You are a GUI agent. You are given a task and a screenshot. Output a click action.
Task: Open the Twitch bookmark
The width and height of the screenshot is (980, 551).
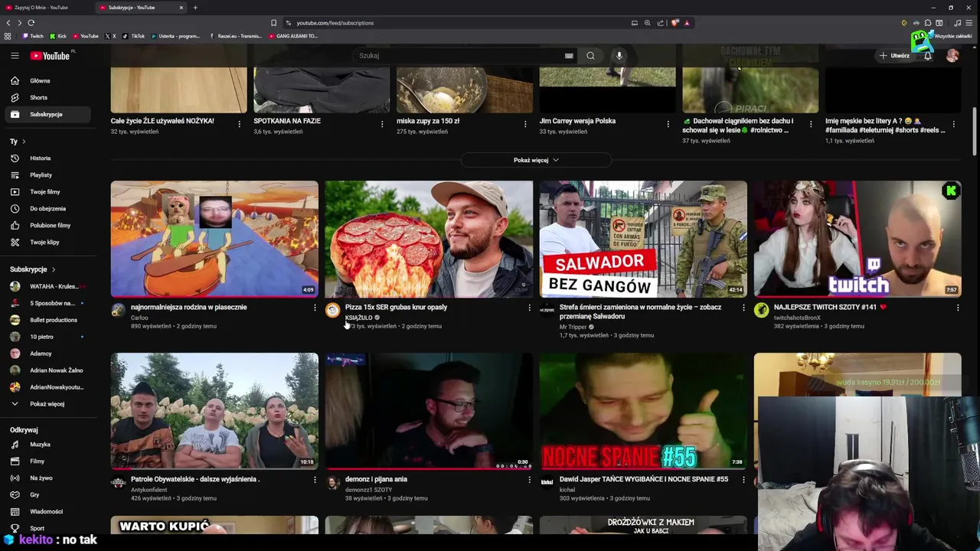33,36
